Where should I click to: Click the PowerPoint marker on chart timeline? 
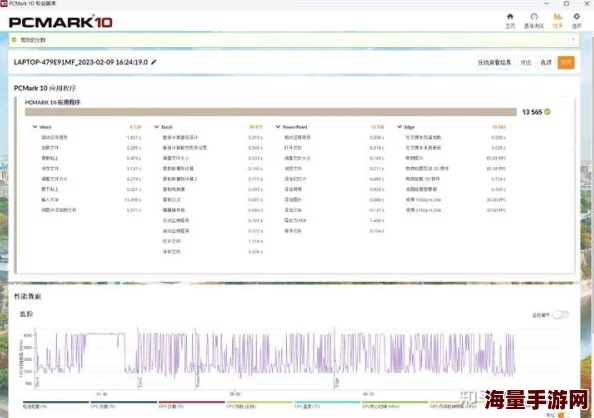tap(197, 381)
